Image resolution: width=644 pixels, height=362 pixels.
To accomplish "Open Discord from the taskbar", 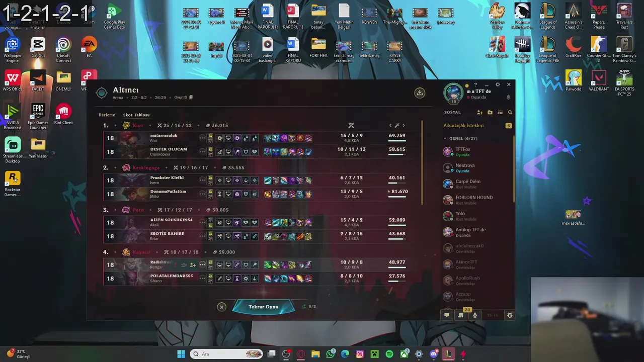I will (x=434, y=354).
